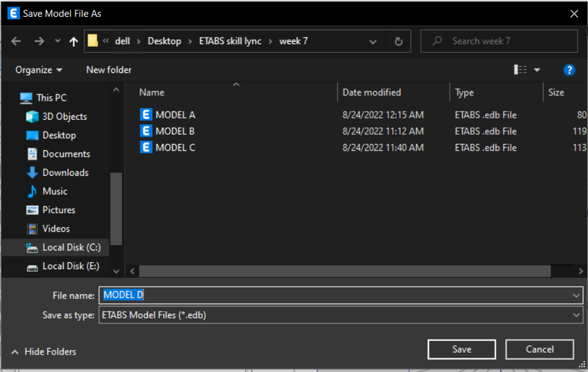Click the navigation pane scroll up arrow
Screen dimensions: 588x372
click(x=116, y=90)
